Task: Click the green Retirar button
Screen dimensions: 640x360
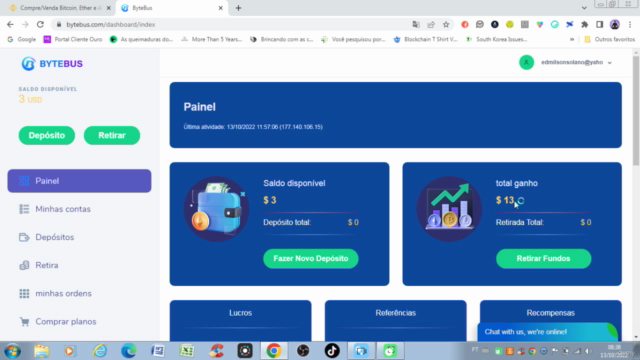Action: 112,136
